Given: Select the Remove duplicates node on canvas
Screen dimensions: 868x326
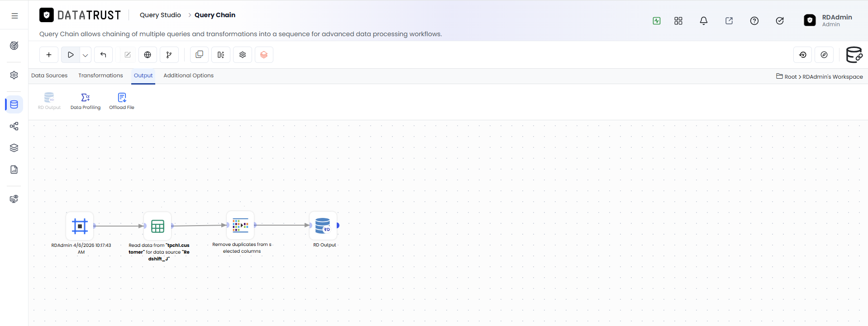Looking at the screenshot, I should point(240,225).
